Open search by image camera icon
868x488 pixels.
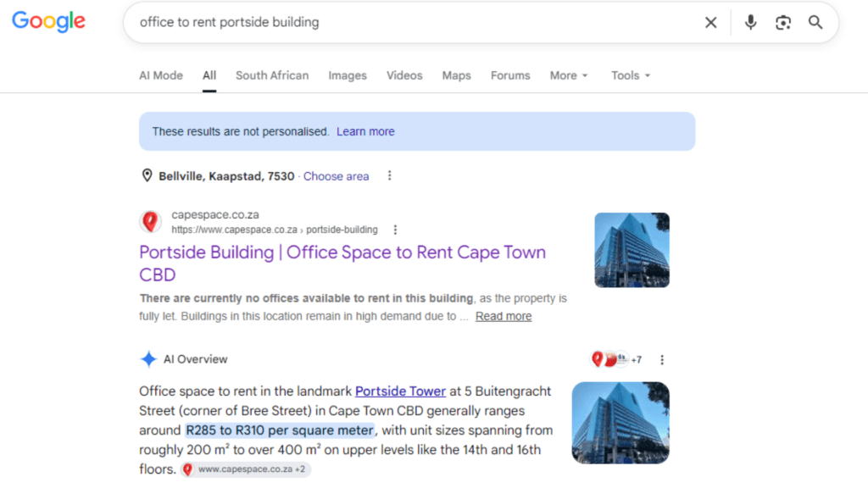782,23
